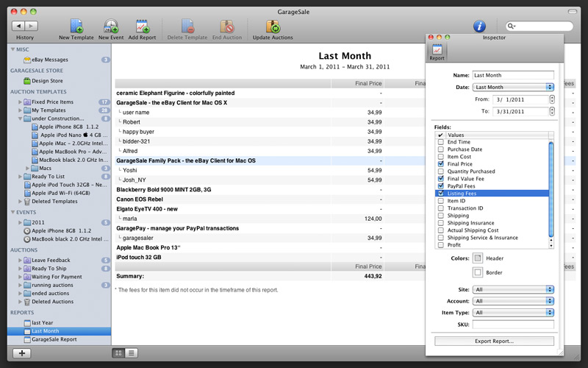
Task: Click the Fields list scrollbar
Action: pyautogui.click(x=551, y=190)
